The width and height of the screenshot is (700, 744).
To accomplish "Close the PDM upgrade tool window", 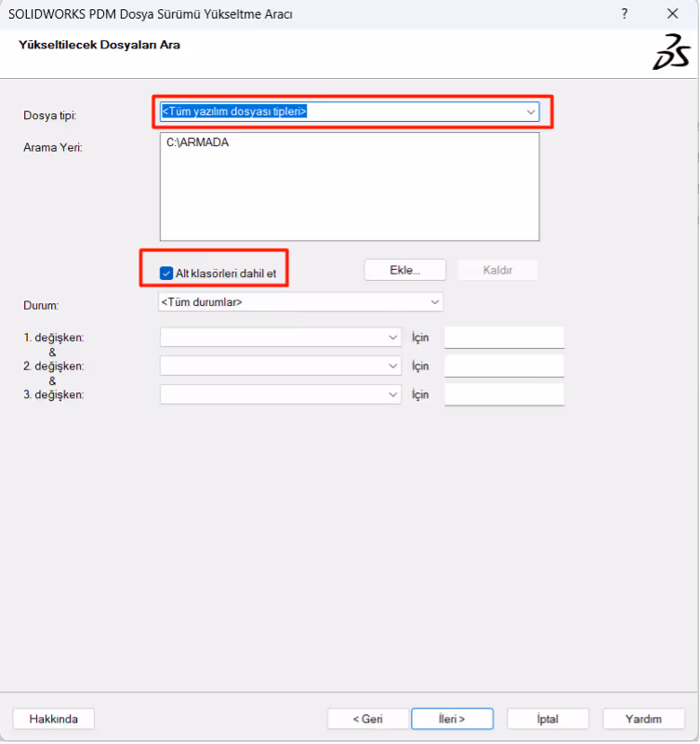I will pos(672,14).
